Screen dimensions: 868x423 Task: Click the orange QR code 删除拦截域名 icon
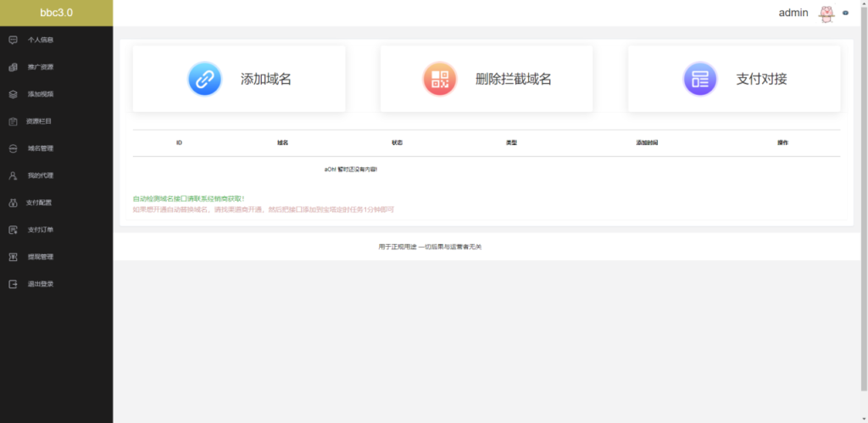(x=440, y=79)
